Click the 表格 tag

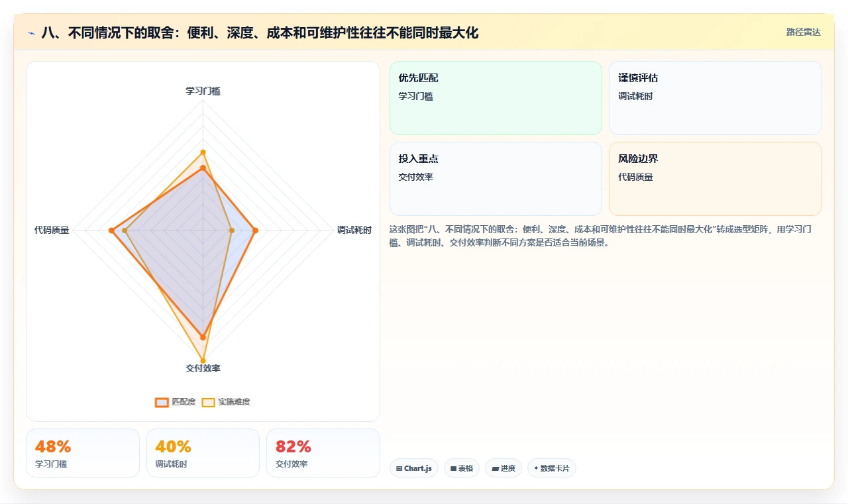(462, 468)
